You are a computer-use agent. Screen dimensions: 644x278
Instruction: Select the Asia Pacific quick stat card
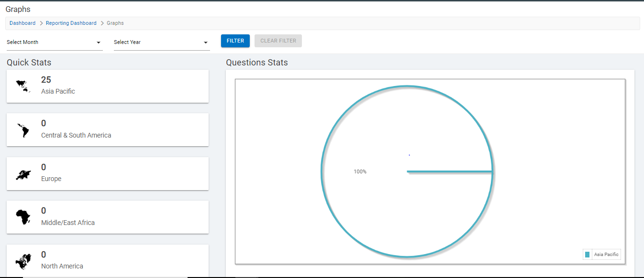click(107, 86)
